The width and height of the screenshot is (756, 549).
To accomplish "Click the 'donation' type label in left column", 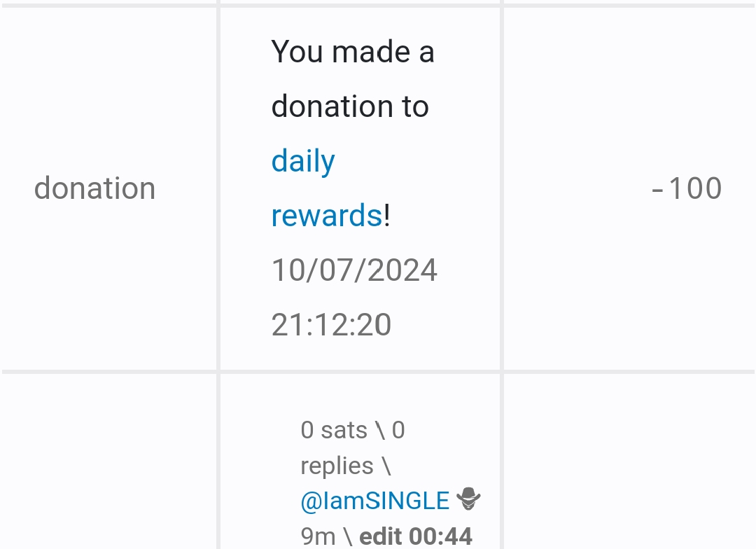I will click(x=94, y=188).
